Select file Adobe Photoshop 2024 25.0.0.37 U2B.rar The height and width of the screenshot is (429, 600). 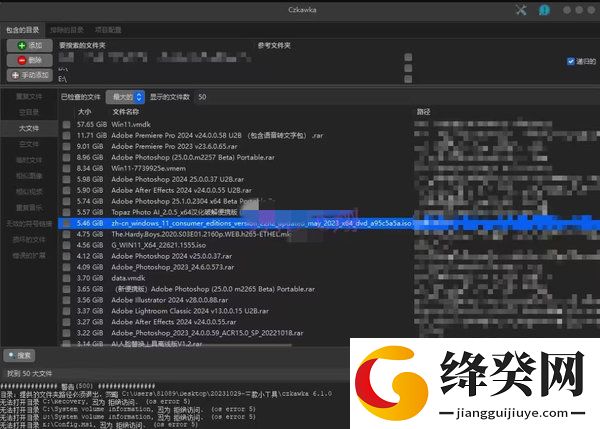(178, 179)
